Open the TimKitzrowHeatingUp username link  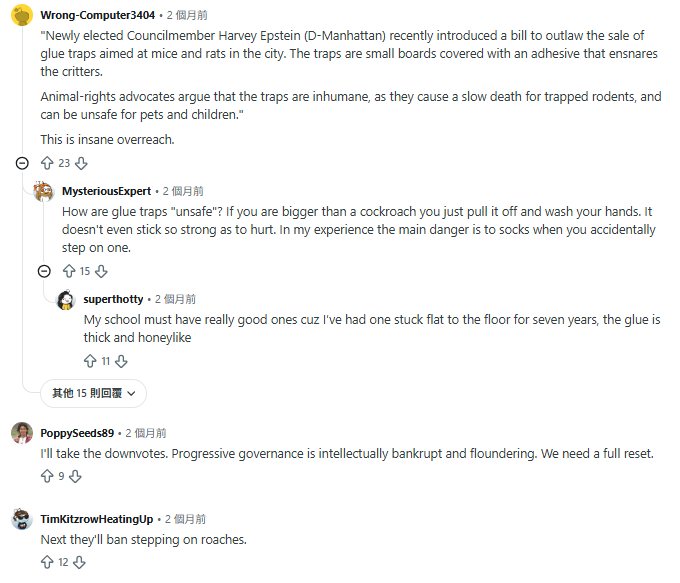[x=97, y=519]
